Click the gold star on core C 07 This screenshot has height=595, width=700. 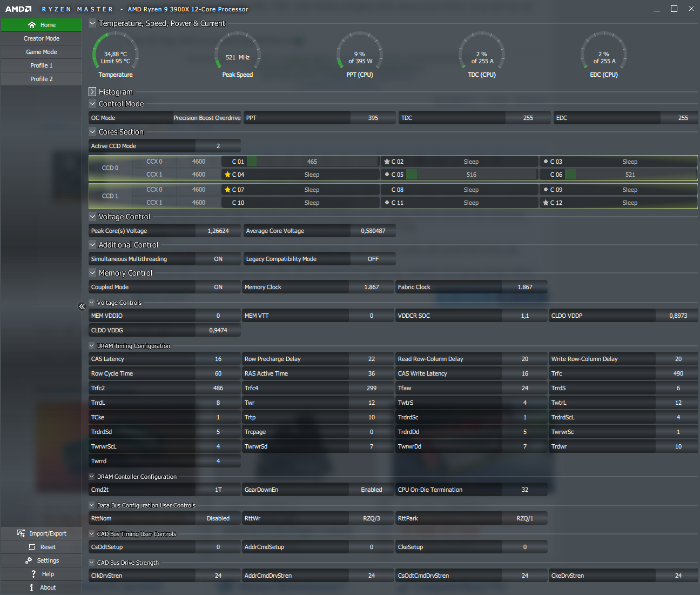click(x=227, y=190)
